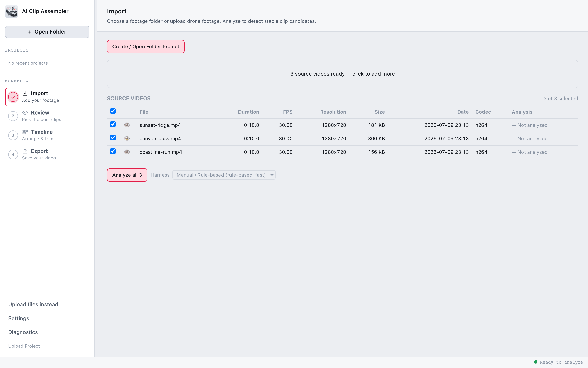Viewport: 588px width, 368px height.
Task: Click the Open Folder button
Action: click(47, 32)
